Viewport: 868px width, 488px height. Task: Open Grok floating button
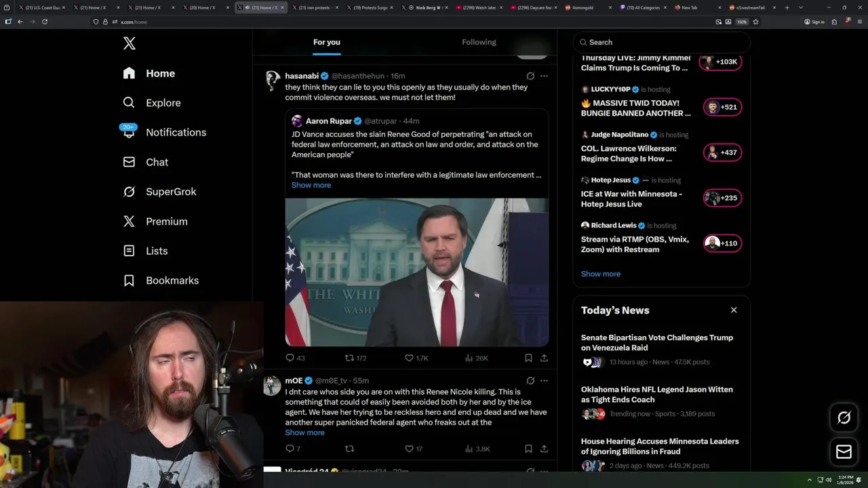pyautogui.click(x=844, y=418)
